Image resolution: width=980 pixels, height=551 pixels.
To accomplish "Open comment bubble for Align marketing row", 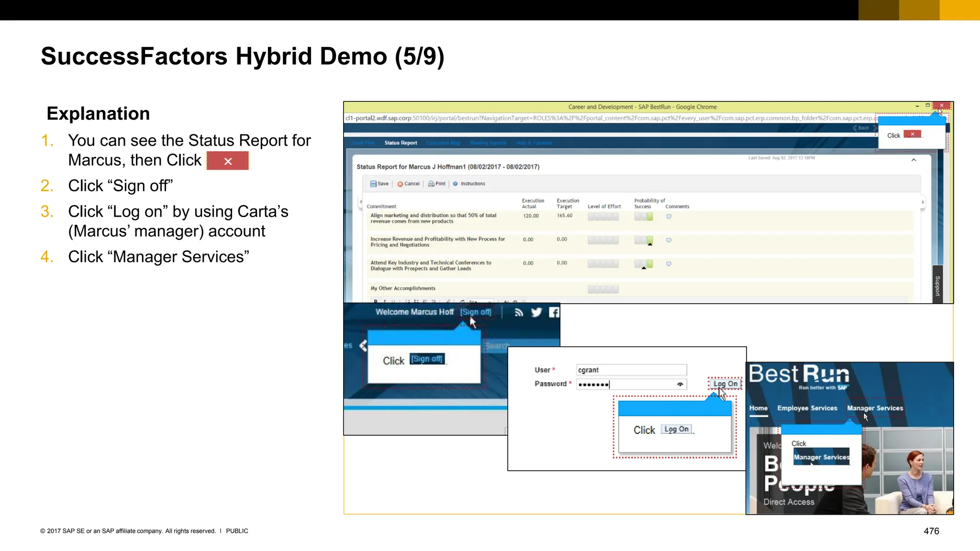I will 668,217.
